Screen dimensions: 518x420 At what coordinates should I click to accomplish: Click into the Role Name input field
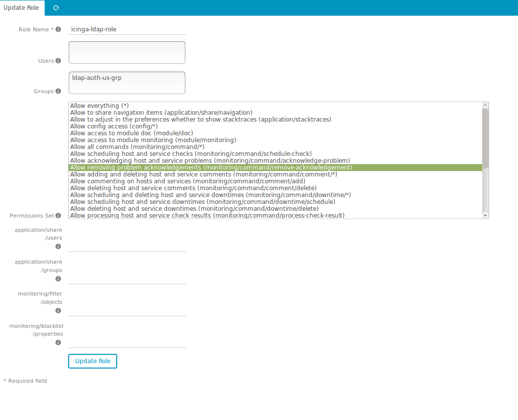click(127, 29)
